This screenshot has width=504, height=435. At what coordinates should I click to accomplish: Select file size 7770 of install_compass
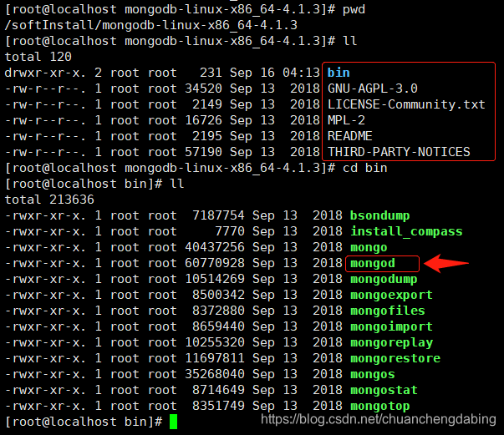tap(230, 231)
